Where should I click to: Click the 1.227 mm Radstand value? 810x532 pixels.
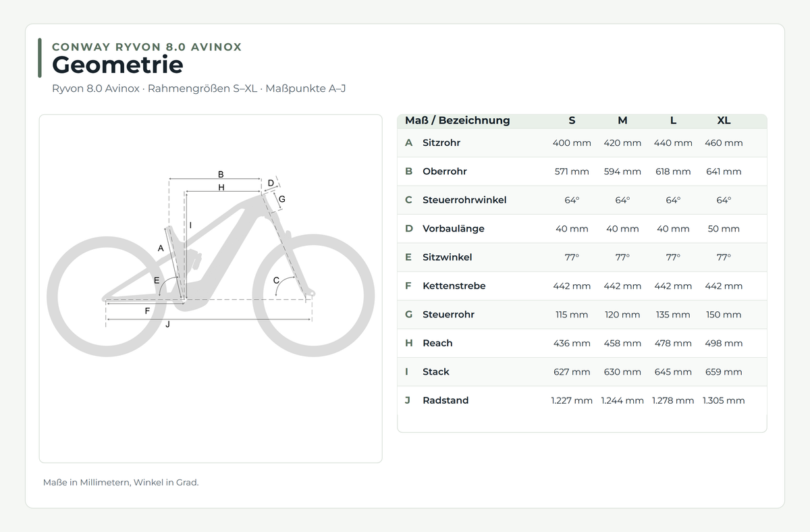pyautogui.click(x=572, y=400)
